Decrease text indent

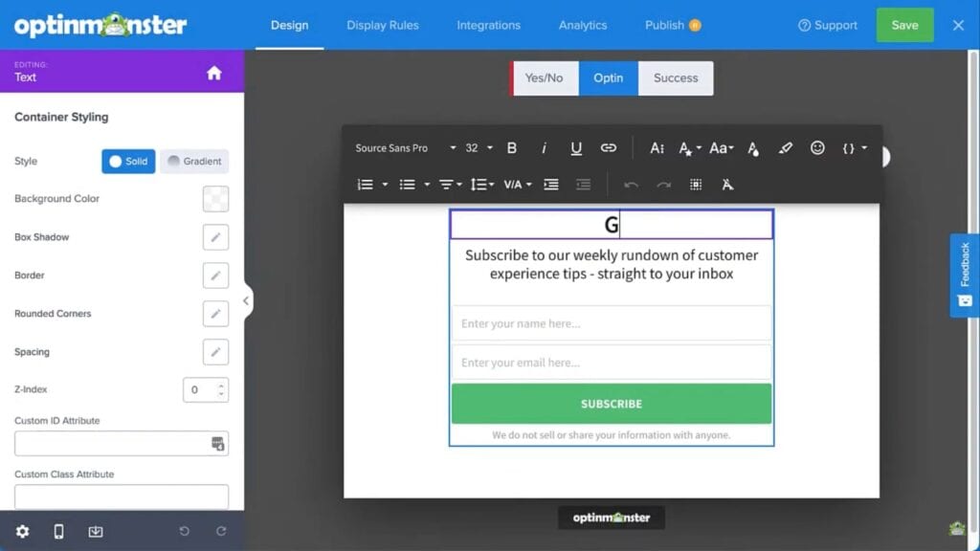tap(583, 185)
